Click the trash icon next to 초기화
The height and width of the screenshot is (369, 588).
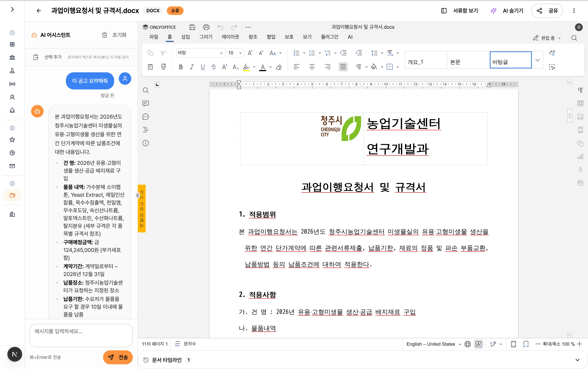pos(104,35)
